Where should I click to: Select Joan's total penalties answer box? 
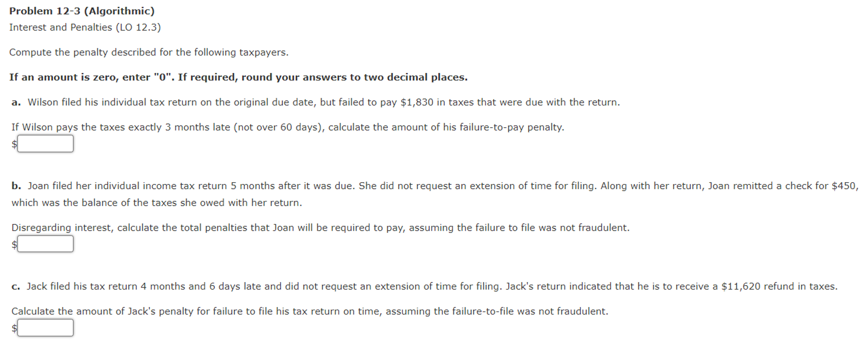(45, 244)
